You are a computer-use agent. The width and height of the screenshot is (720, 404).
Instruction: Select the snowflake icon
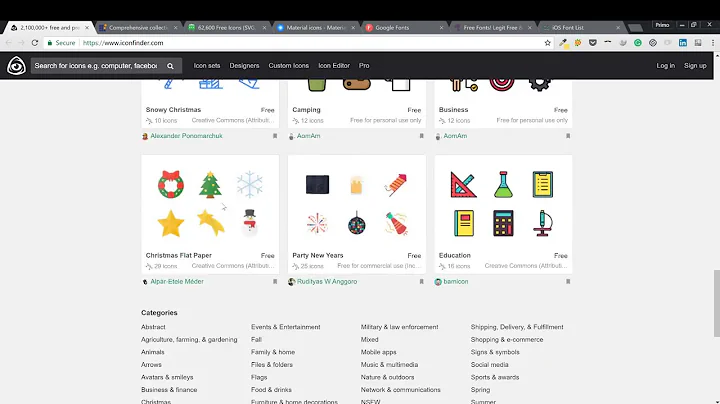click(x=249, y=185)
